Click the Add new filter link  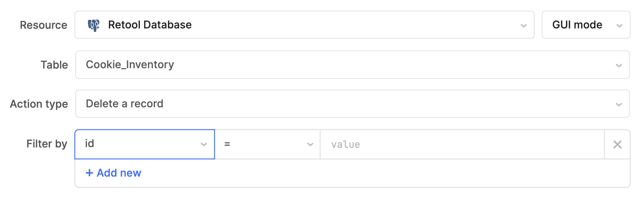pos(114,173)
